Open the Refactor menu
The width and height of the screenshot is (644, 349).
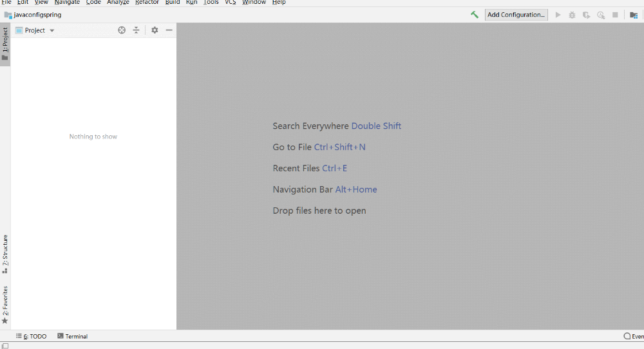147,2
